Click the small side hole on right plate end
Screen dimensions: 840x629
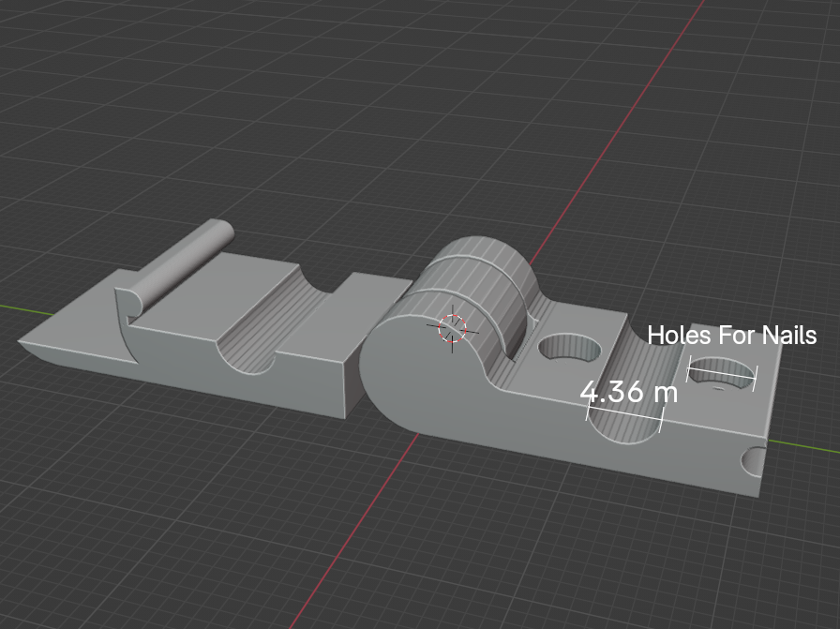(754, 461)
